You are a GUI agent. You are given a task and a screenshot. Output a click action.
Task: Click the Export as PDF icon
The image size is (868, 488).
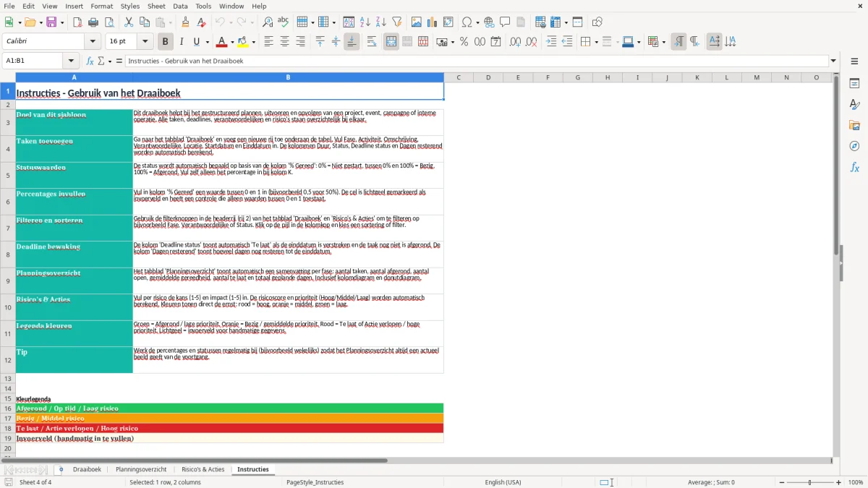click(77, 22)
